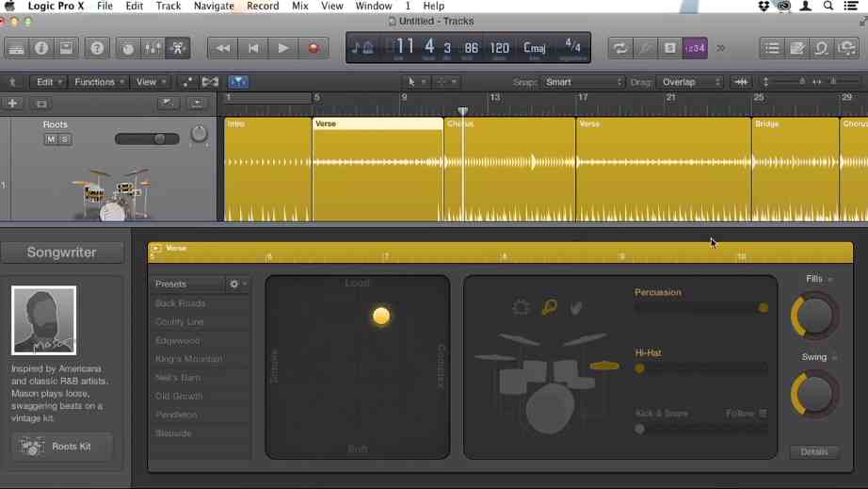Open the pointer tool menu
The image size is (868, 489).
(x=416, y=82)
